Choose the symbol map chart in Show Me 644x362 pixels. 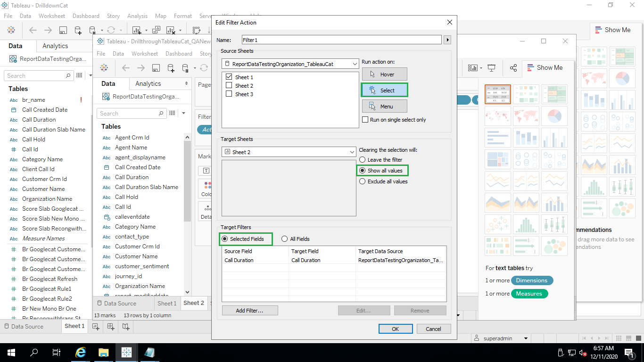click(498, 116)
